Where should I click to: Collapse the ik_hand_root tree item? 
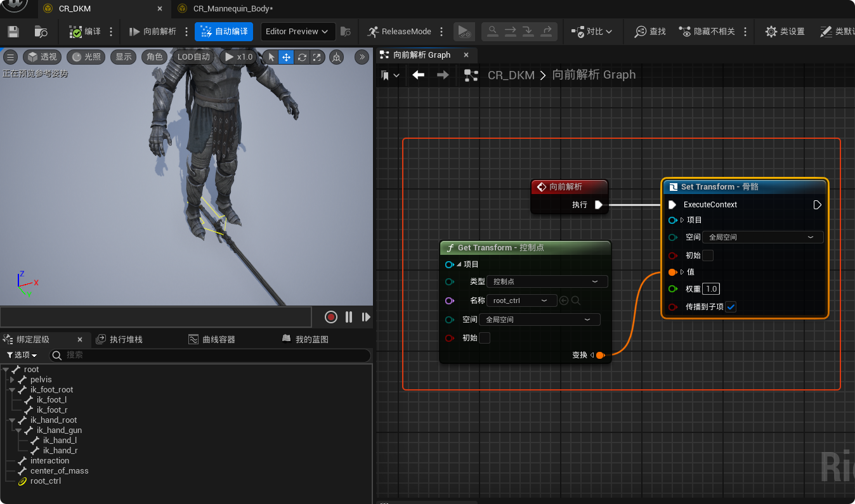tap(12, 420)
